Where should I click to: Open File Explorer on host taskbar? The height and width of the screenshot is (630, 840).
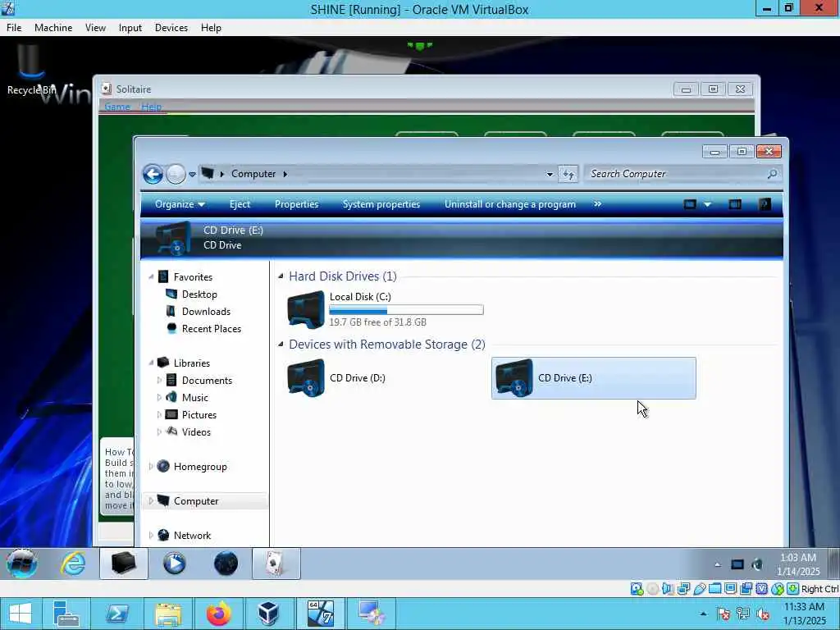click(x=167, y=614)
